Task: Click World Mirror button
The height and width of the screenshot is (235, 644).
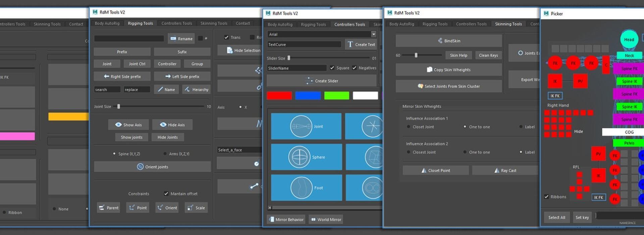Action: [x=326, y=220]
